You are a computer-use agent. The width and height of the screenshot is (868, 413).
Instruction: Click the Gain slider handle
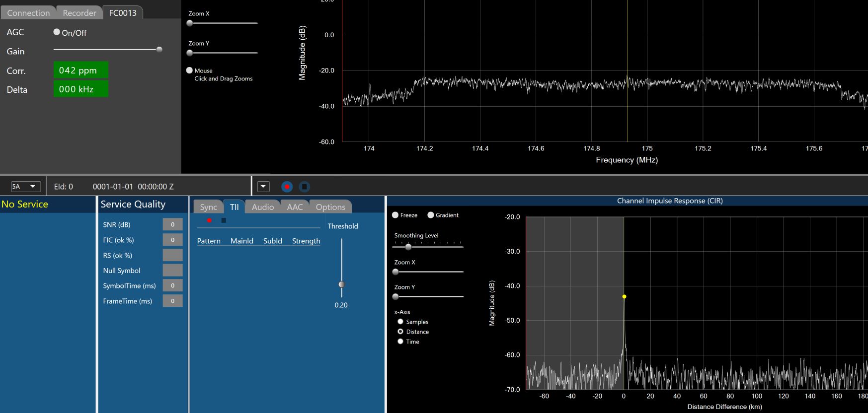click(x=159, y=50)
